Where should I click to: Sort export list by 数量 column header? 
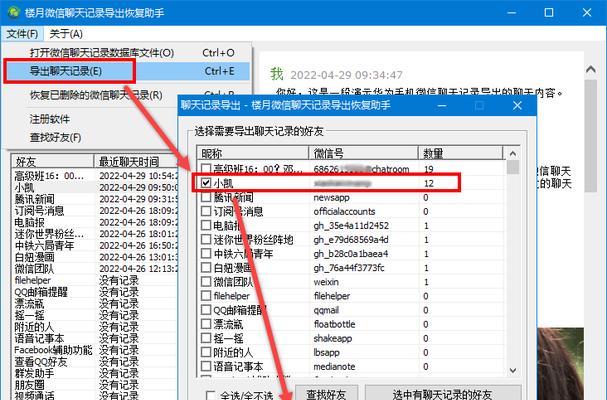tap(461, 153)
